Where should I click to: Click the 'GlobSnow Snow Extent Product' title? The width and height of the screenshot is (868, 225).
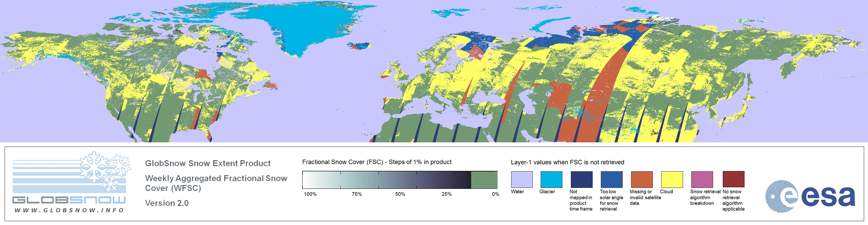(x=208, y=163)
